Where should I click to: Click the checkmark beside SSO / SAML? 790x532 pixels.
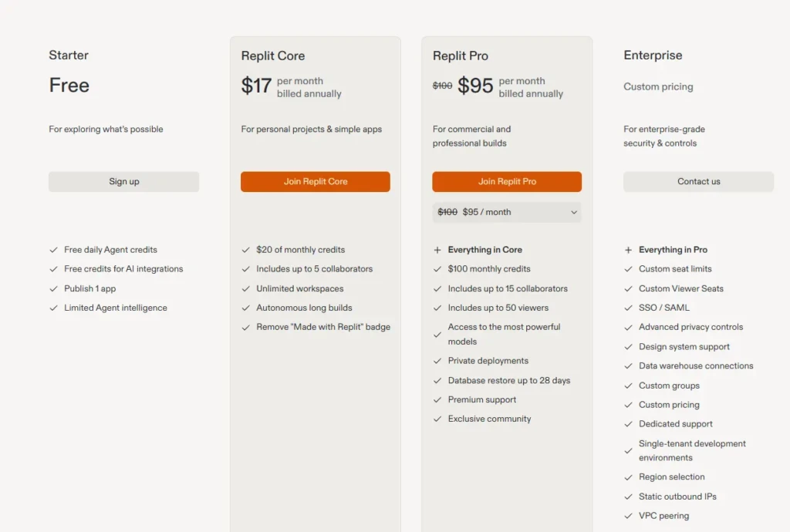click(628, 308)
